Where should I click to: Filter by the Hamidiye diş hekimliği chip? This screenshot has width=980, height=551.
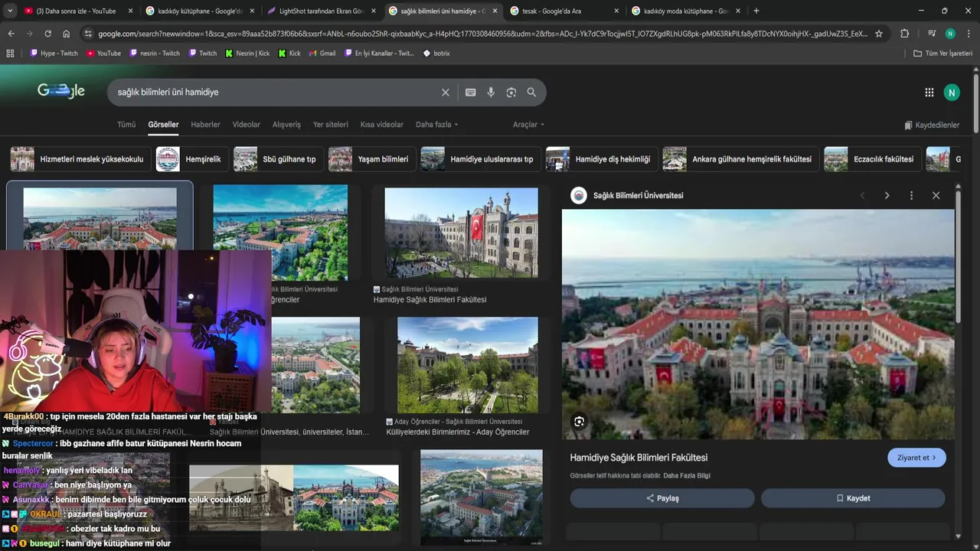click(601, 159)
